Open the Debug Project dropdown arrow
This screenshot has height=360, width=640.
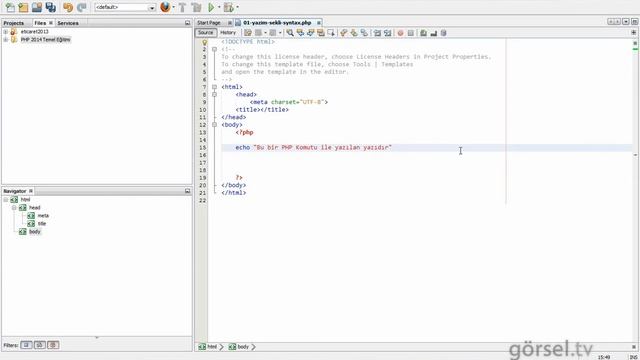coord(238,7)
